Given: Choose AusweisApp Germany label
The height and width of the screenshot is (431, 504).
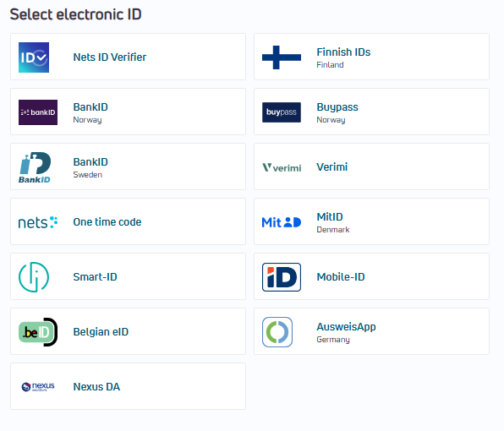Looking at the screenshot, I should click(346, 326).
